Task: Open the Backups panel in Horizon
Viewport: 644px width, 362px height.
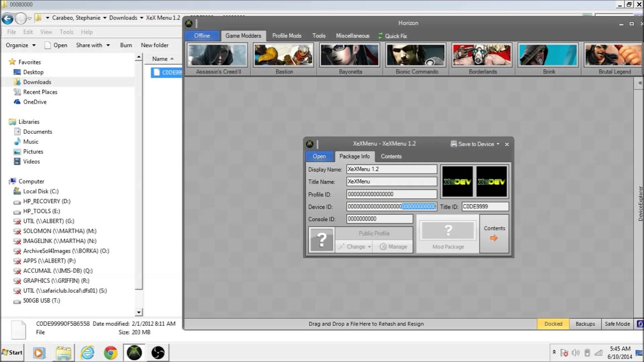Action: click(585, 324)
